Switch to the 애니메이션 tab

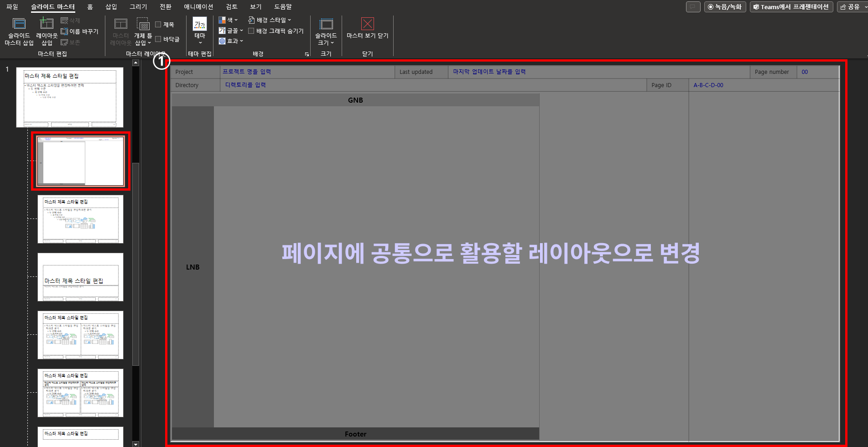[x=198, y=7]
